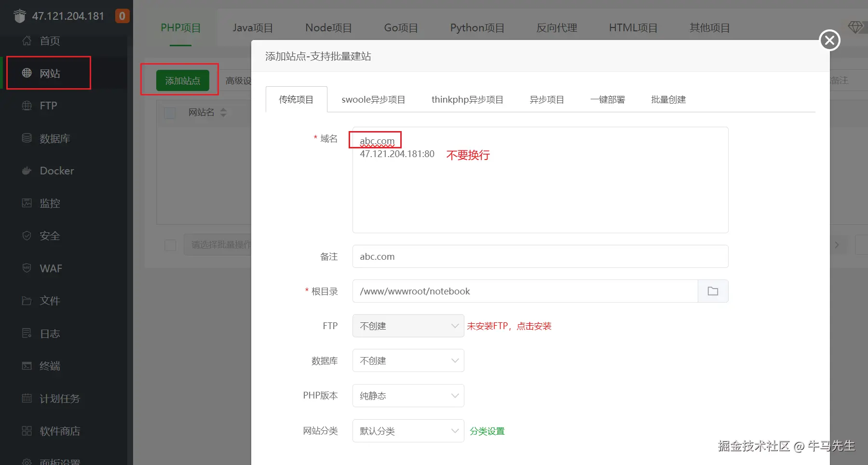Viewport: 868px width, 465px height.
Task: Click the Docker whale icon
Action: pos(27,171)
